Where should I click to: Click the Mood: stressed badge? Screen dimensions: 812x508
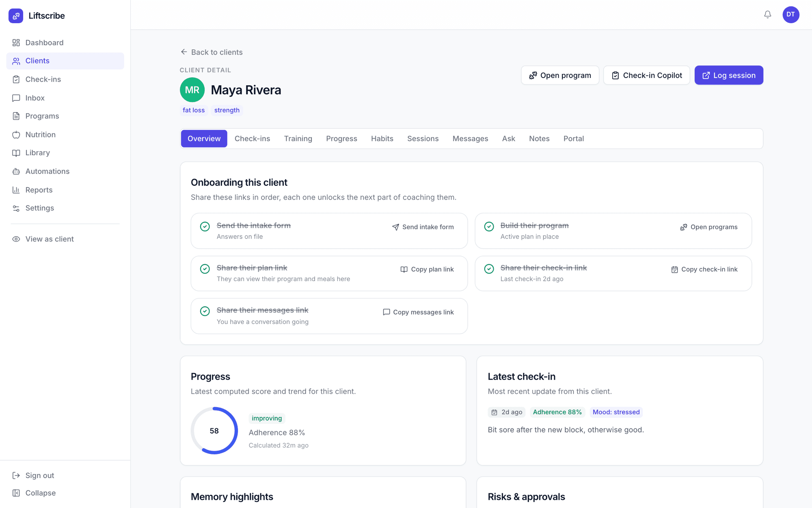point(616,412)
